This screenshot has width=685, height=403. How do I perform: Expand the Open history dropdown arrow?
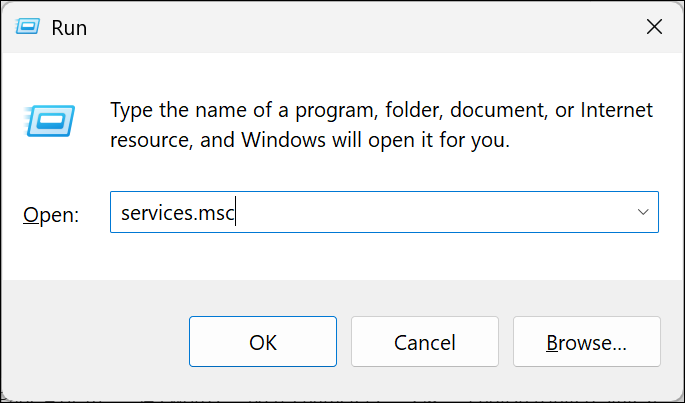pos(643,213)
